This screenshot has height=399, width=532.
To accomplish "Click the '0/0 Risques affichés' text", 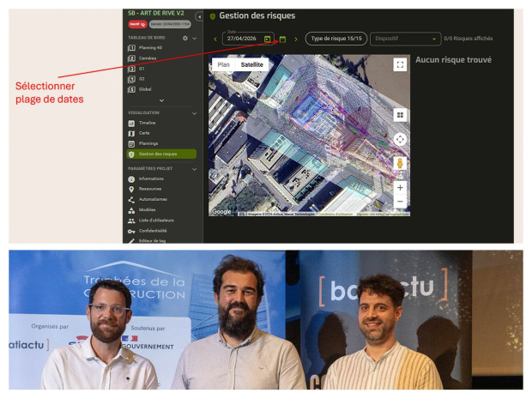I will 468,39.
